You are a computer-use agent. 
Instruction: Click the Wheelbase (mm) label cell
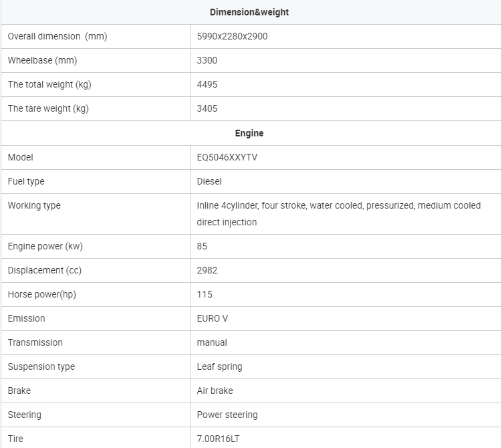96,61
